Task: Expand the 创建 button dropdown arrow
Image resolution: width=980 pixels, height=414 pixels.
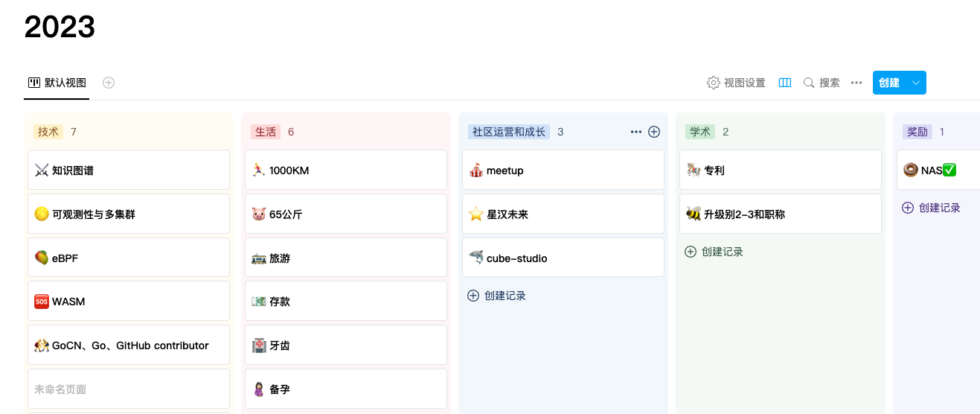Action: [916, 83]
